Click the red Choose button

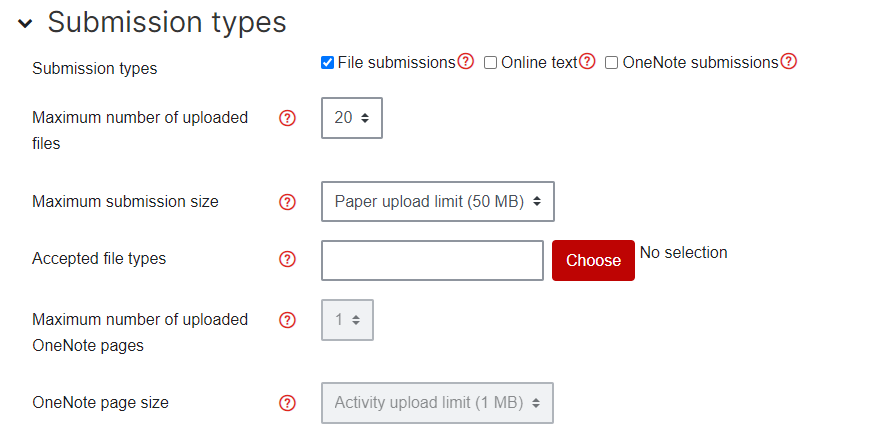click(x=593, y=260)
